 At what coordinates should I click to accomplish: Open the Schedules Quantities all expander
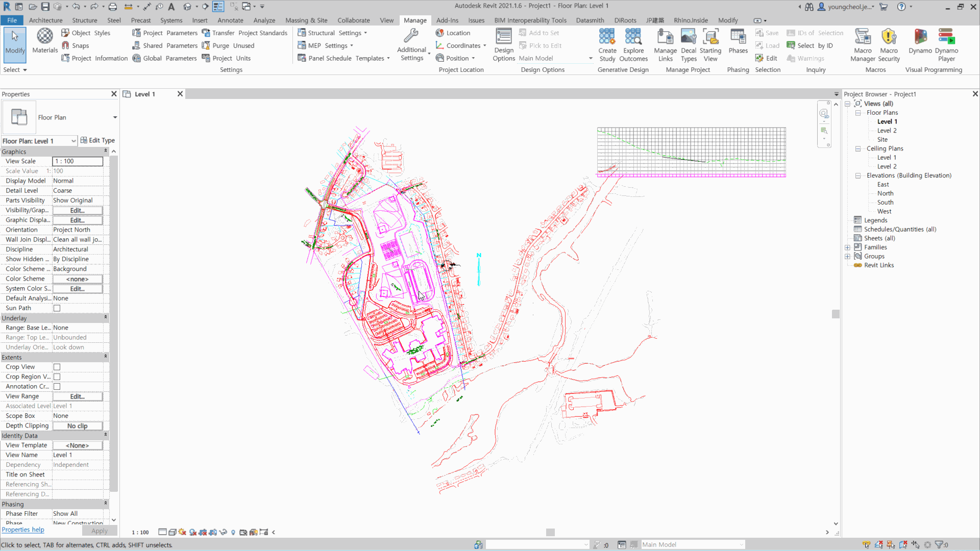[900, 229]
